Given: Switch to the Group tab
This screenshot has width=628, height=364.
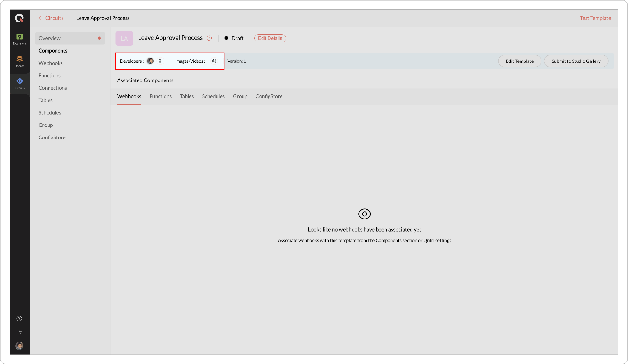Looking at the screenshot, I should point(240,96).
